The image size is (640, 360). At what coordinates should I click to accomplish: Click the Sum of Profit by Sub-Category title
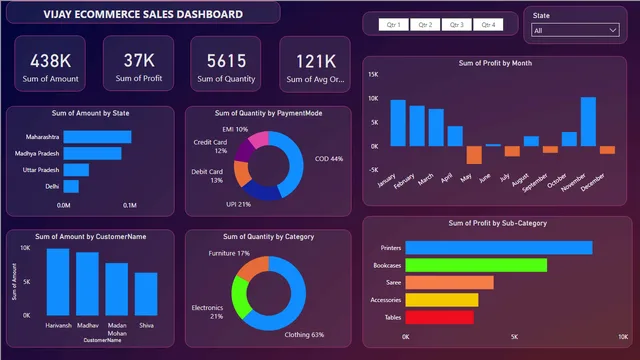click(498, 223)
